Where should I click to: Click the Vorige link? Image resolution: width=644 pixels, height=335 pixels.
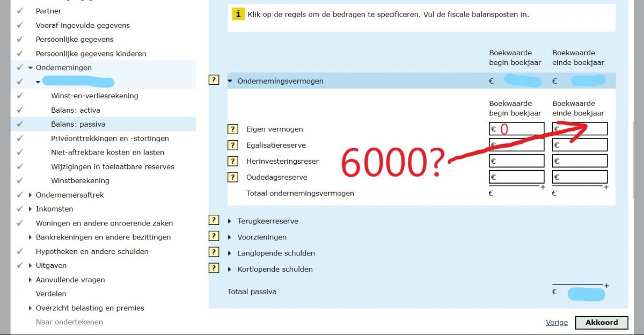pos(557,323)
